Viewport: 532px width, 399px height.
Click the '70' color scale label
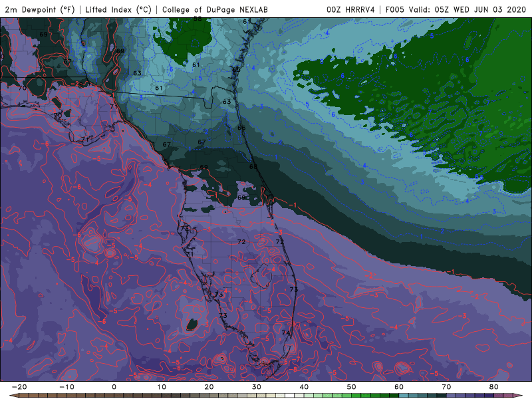click(x=446, y=387)
